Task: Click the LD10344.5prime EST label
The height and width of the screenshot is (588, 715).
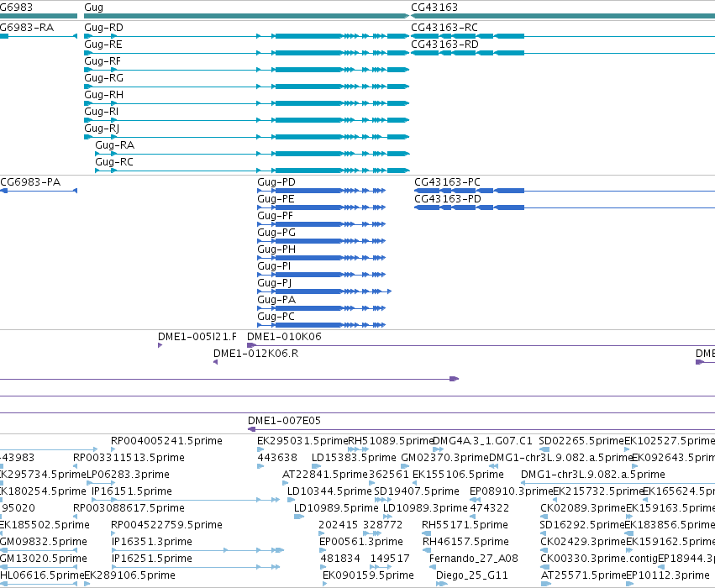Action: (x=329, y=491)
